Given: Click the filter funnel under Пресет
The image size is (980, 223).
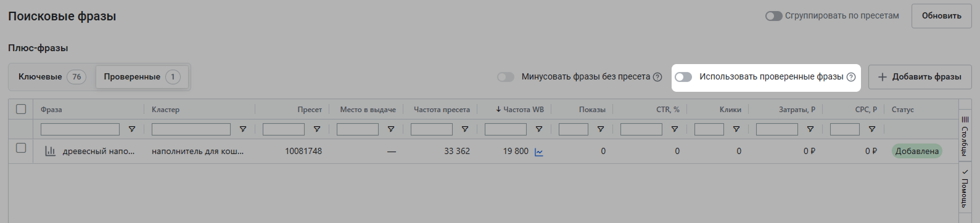Looking at the screenshot, I should pos(317,129).
